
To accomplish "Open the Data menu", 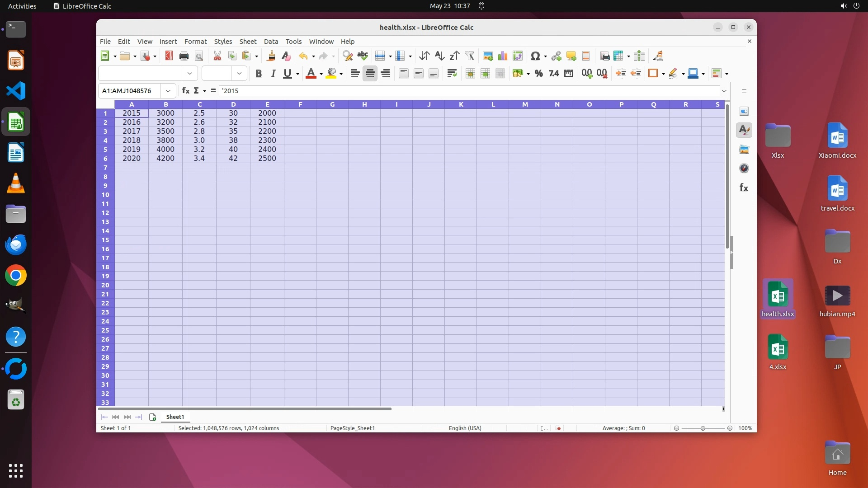I will click(x=271, y=42).
